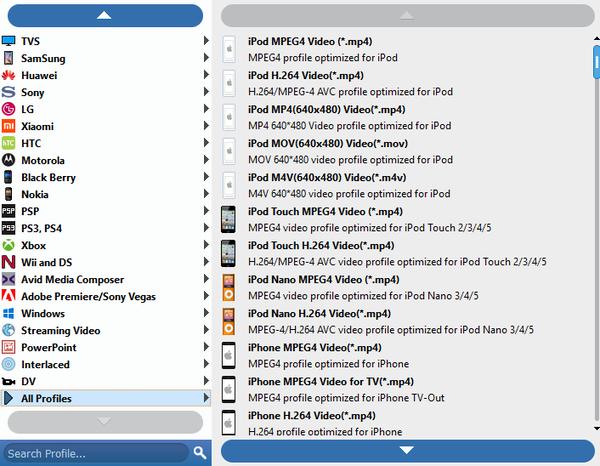The height and width of the screenshot is (466, 600).
Task: Expand the PSP submenu arrow
Action: [206, 210]
